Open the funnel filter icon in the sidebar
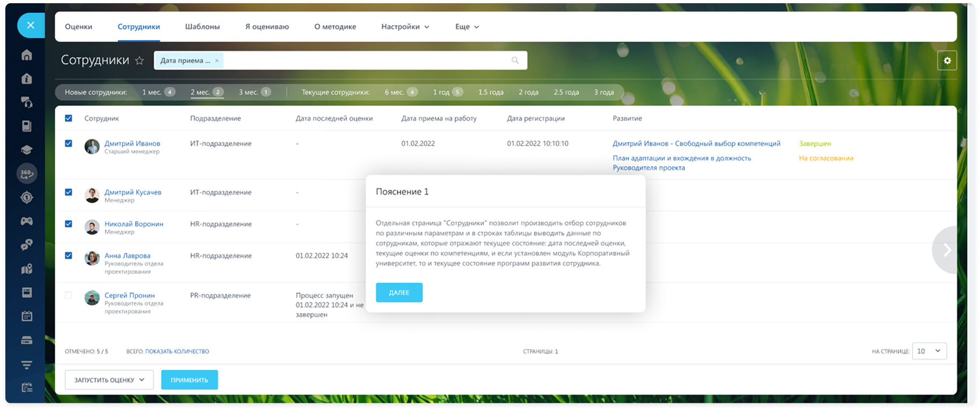Viewport: 980px width, 411px height. tap(27, 365)
